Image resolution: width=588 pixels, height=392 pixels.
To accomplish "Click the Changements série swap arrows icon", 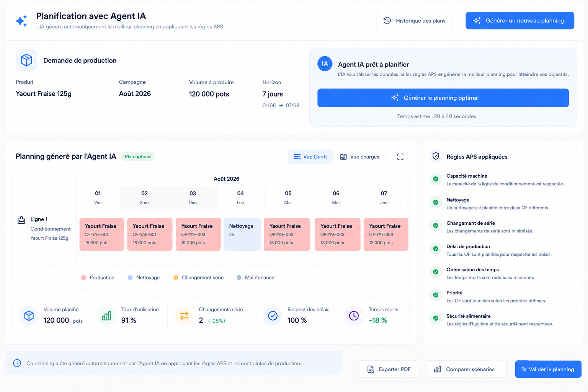I will pyautogui.click(x=184, y=316).
